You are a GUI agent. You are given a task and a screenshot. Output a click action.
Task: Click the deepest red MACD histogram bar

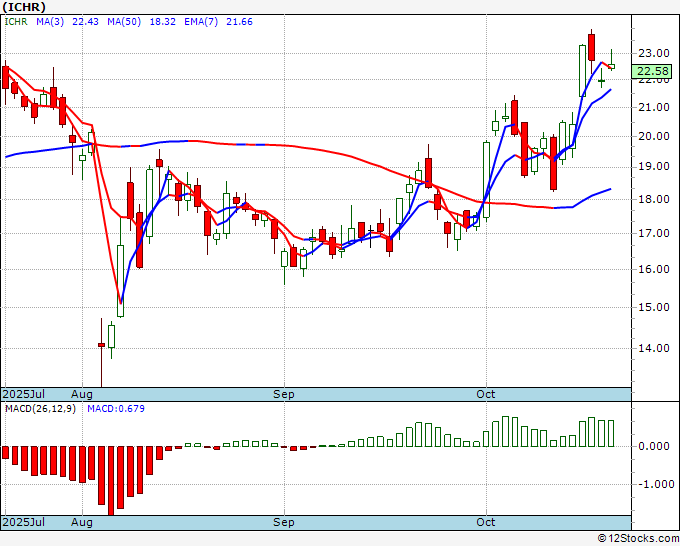click(x=111, y=481)
